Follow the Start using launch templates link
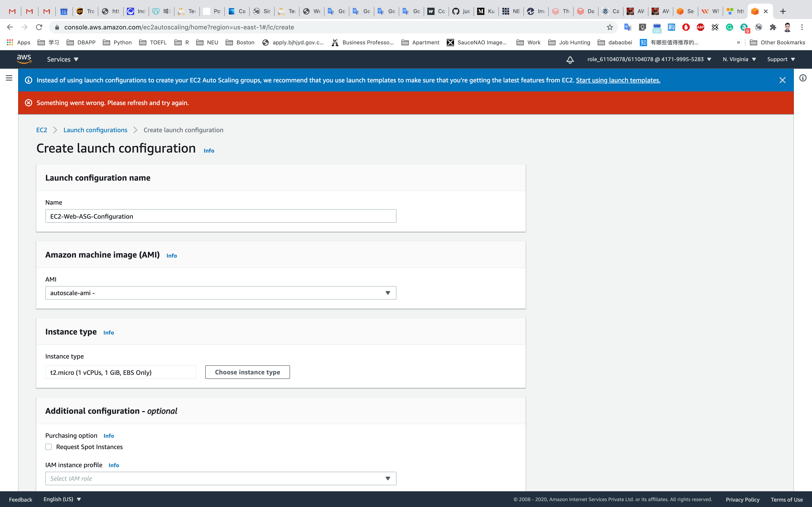Viewport: 812px width, 507px height. [x=618, y=80]
